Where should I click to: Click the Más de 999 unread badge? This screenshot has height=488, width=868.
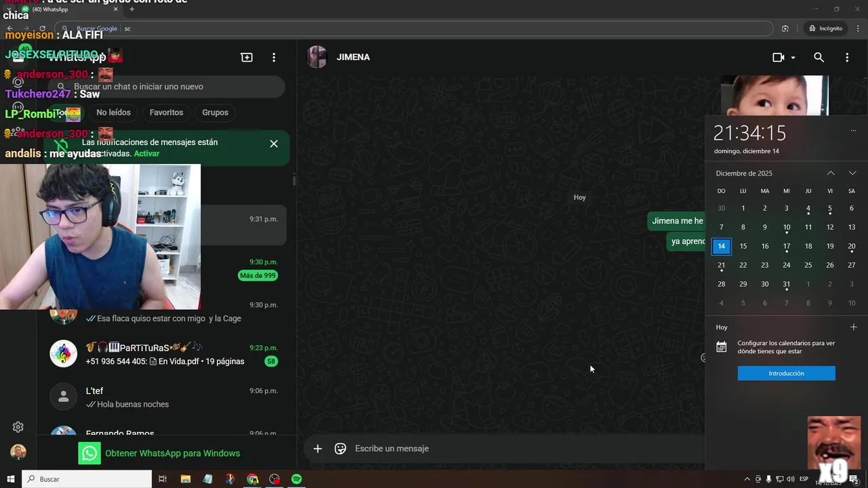click(258, 276)
